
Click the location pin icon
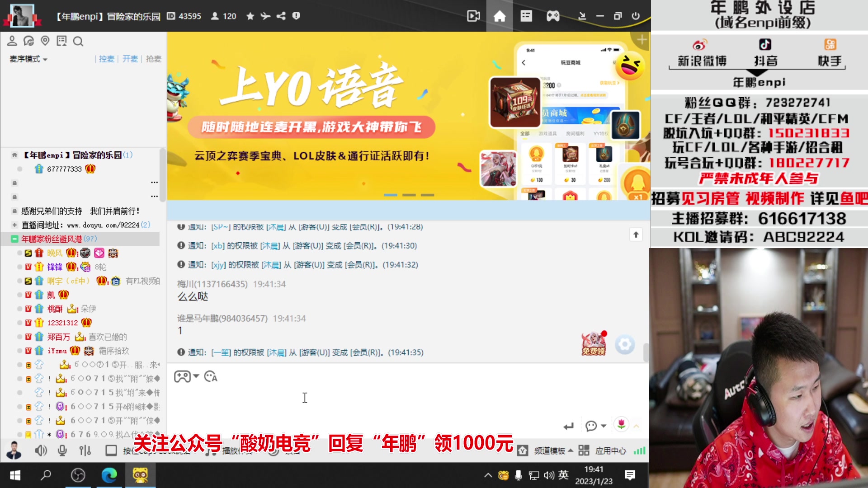point(45,41)
